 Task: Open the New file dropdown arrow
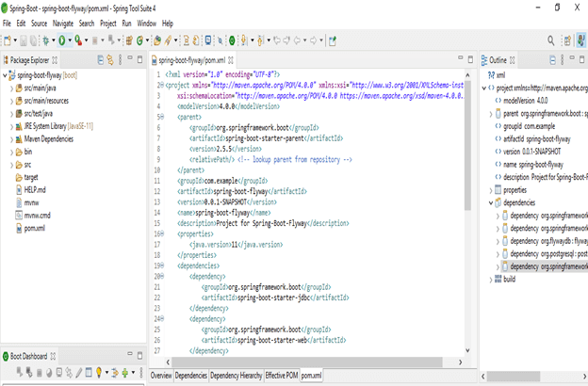(15, 40)
